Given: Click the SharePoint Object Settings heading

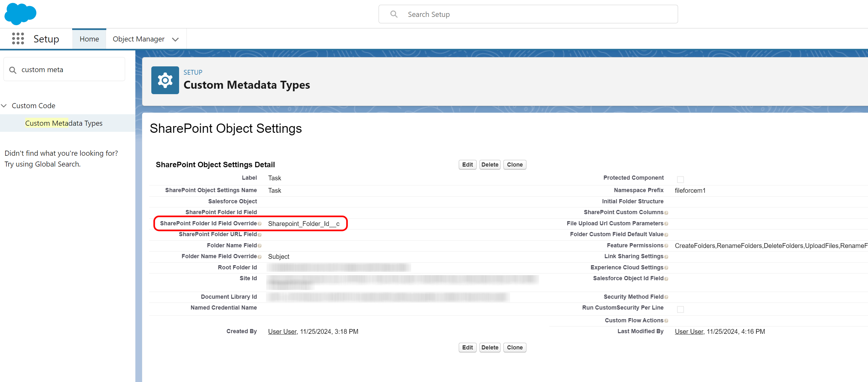Looking at the screenshot, I should (225, 128).
